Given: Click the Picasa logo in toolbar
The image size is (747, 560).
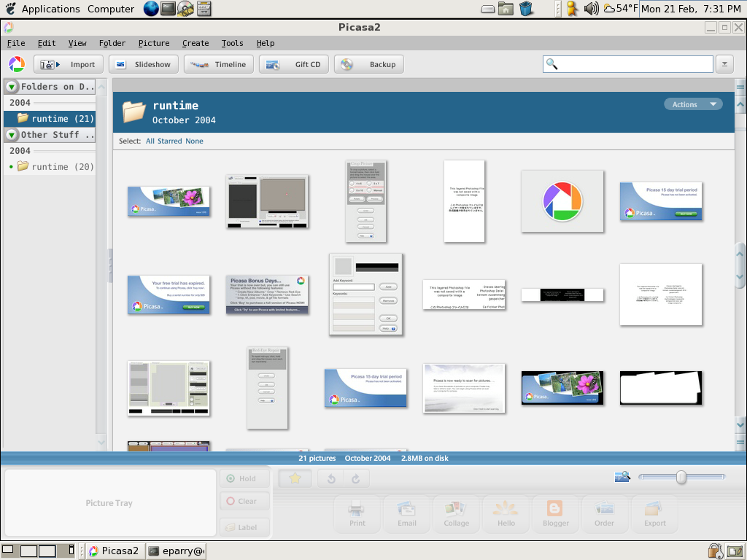Looking at the screenshot, I should (x=17, y=64).
